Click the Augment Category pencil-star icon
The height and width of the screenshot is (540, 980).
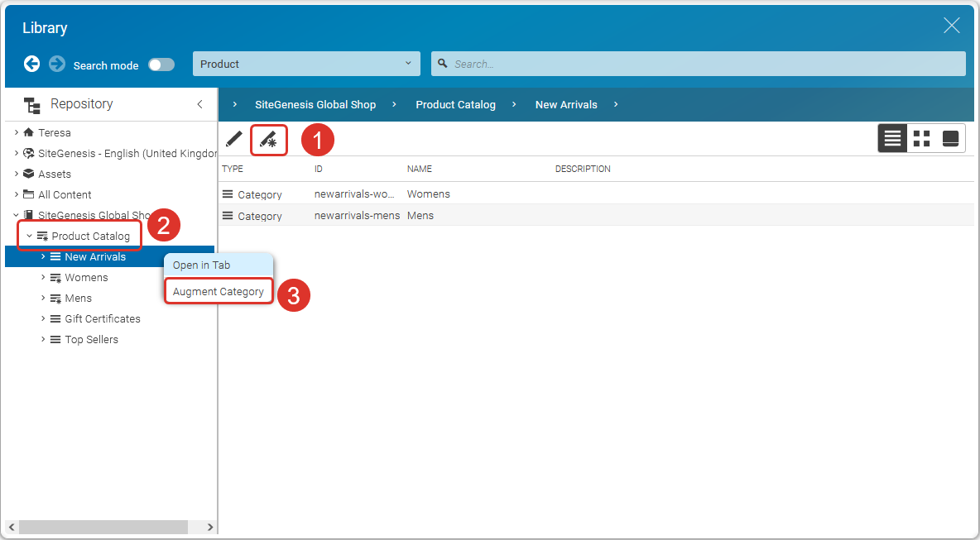click(x=268, y=139)
